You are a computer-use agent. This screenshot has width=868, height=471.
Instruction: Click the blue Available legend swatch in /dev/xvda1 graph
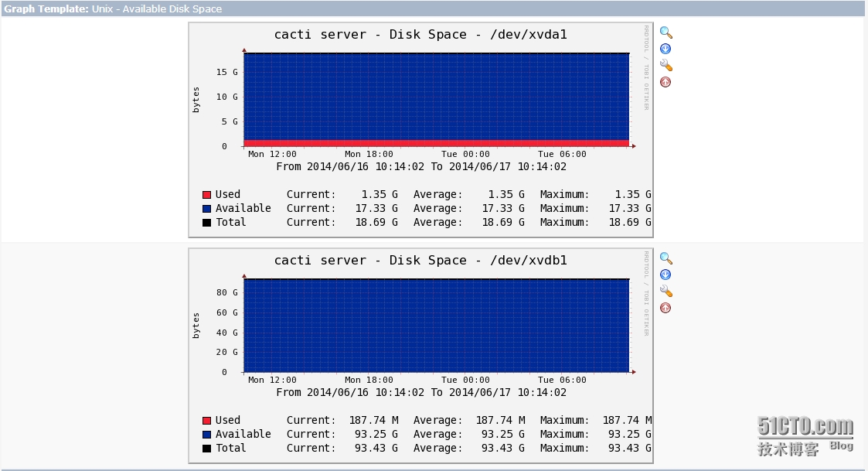pyautogui.click(x=206, y=208)
